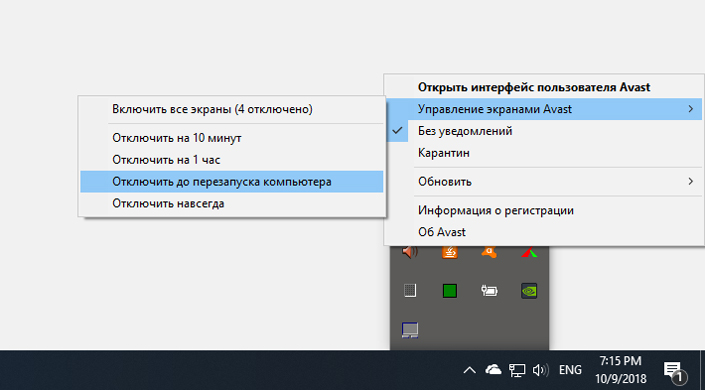Click the battery power plug tray icon

tap(489, 291)
